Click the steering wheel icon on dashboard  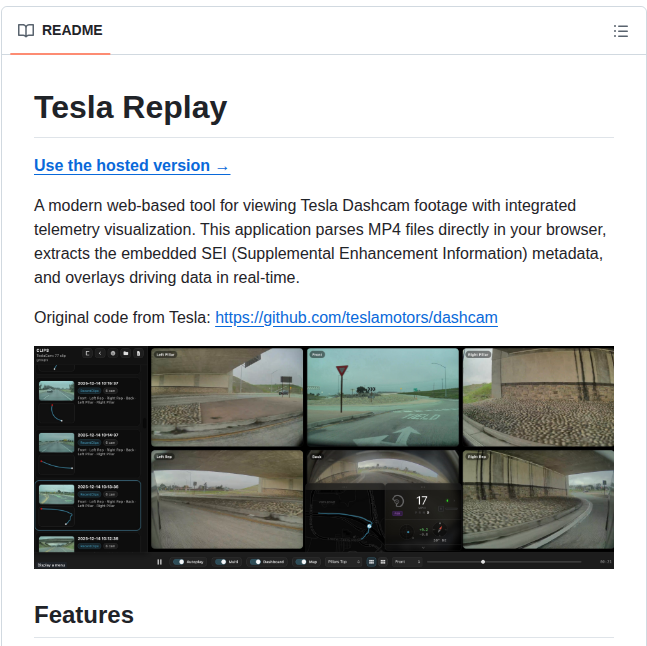click(396, 502)
